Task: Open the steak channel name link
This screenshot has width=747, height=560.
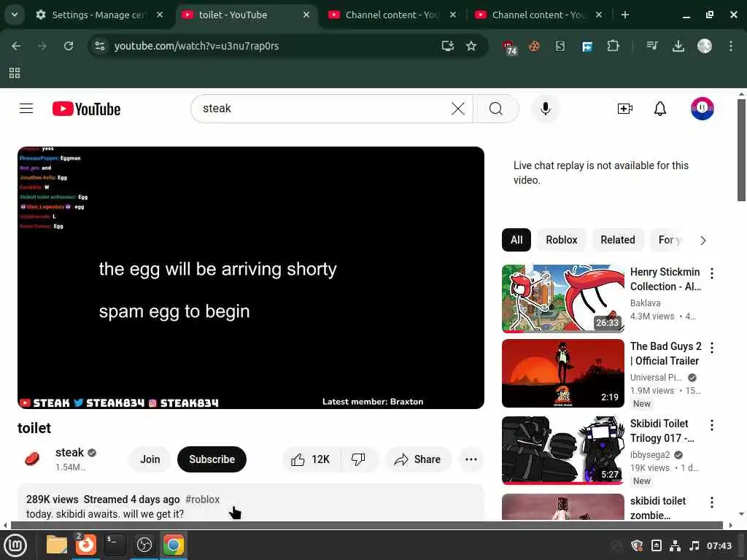Action: click(x=69, y=452)
